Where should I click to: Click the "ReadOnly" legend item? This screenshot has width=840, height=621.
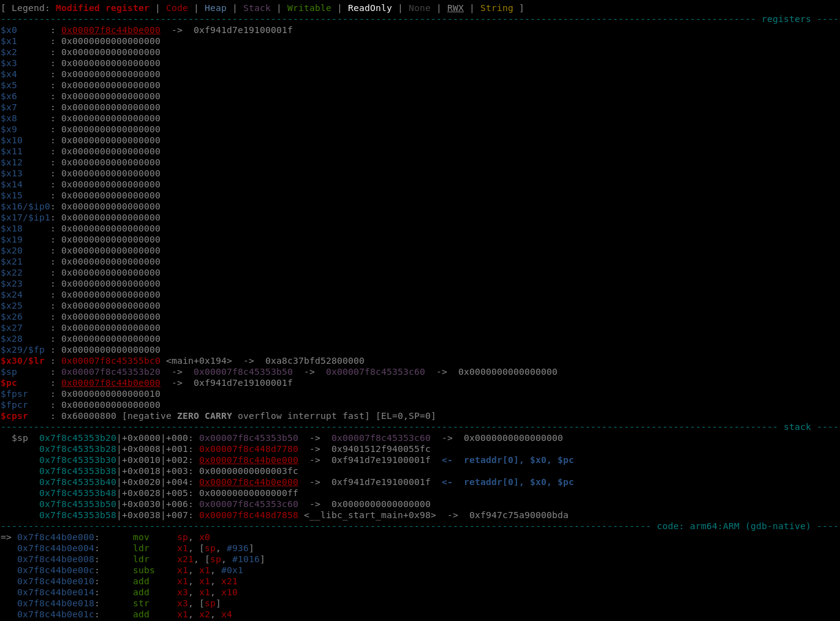point(369,8)
